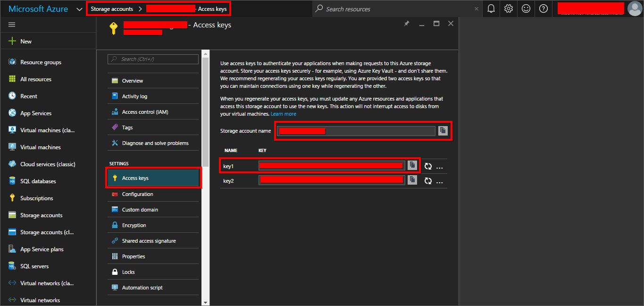The height and width of the screenshot is (306, 644).
Task: Regenerate the key1 access key
Action: pyautogui.click(x=427, y=166)
